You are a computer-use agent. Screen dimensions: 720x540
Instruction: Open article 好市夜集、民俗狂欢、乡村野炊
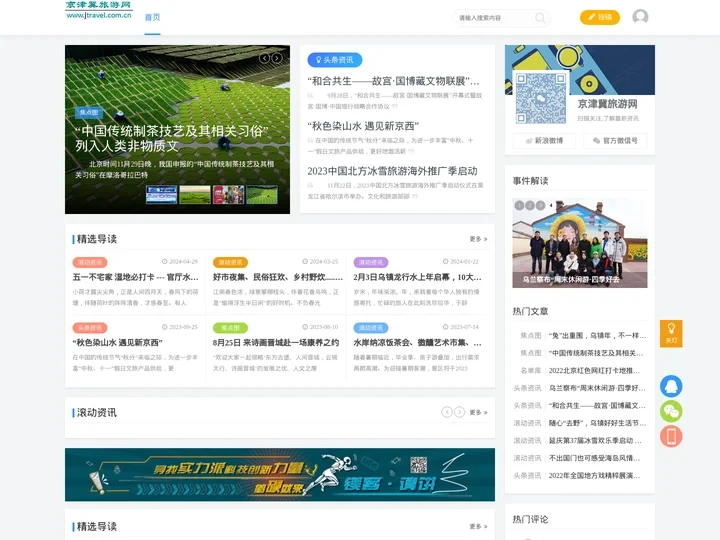pyautogui.click(x=277, y=277)
